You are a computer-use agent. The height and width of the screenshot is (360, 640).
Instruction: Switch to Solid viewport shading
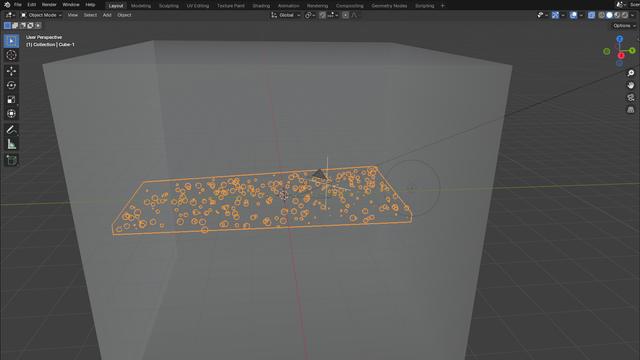tap(609, 15)
